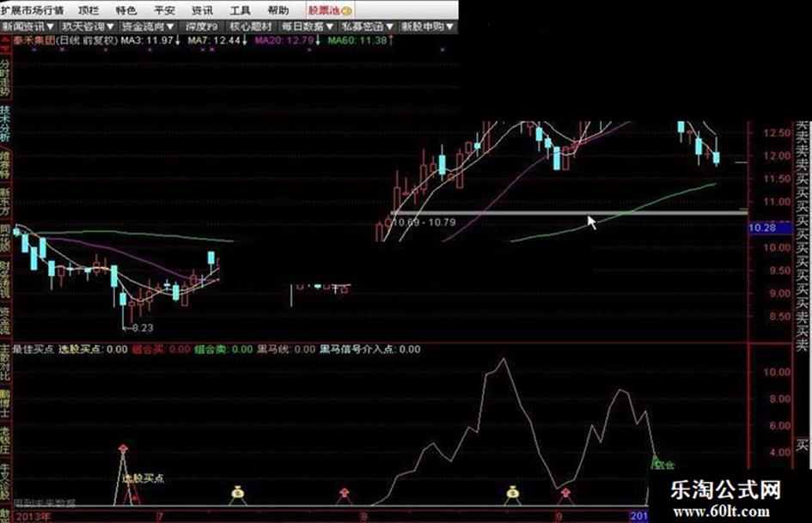The height and width of the screenshot is (523, 812).
Task: Click month 7 on the time axis
Action: point(160,516)
